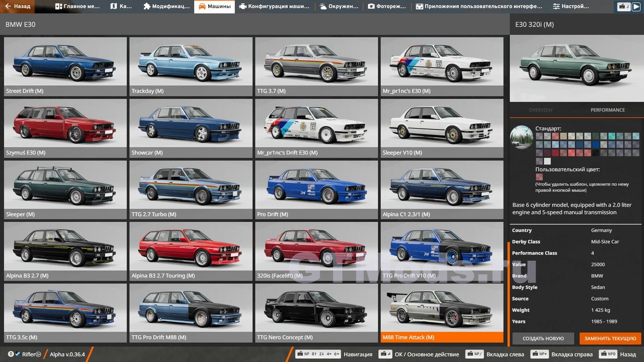Select the Szymuś E30 (M) wagon
Screen dimensions: 644x362
[x=66, y=128]
